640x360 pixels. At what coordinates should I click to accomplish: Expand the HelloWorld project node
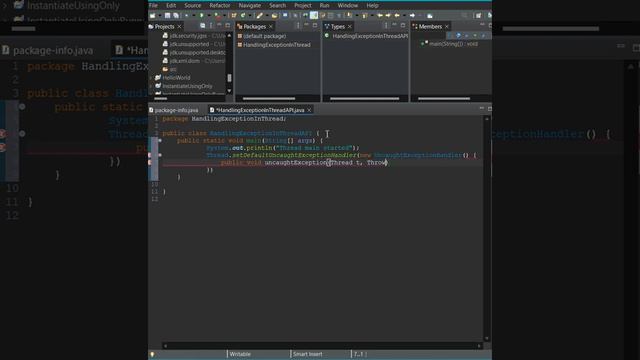151,78
